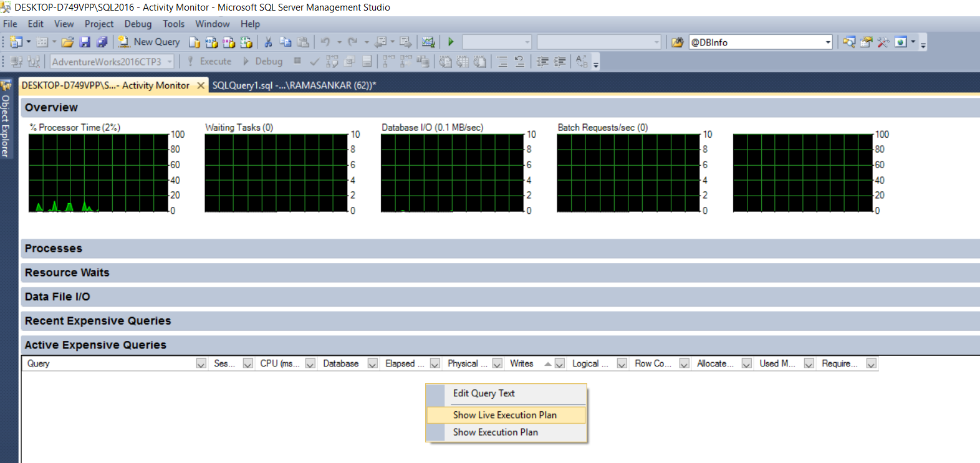Expand the Recent Expensive Queries section
Viewport: 980px width, 463px height.
point(500,321)
